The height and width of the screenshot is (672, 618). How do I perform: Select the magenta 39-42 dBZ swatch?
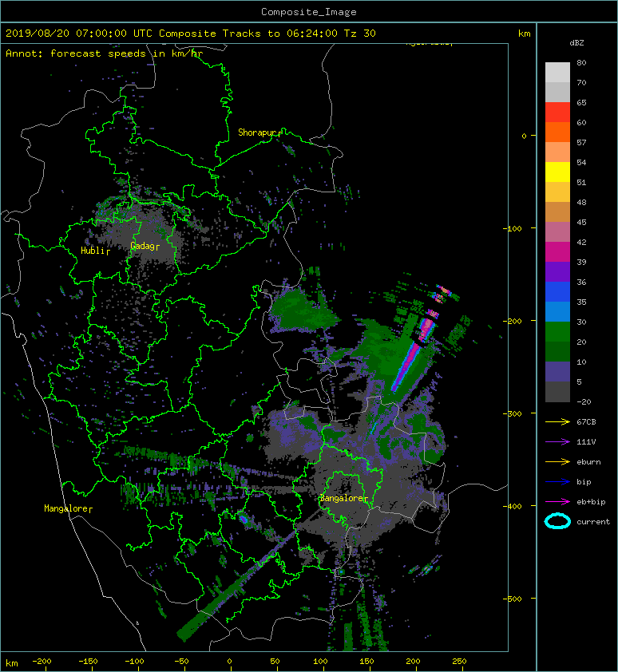coord(557,252)
